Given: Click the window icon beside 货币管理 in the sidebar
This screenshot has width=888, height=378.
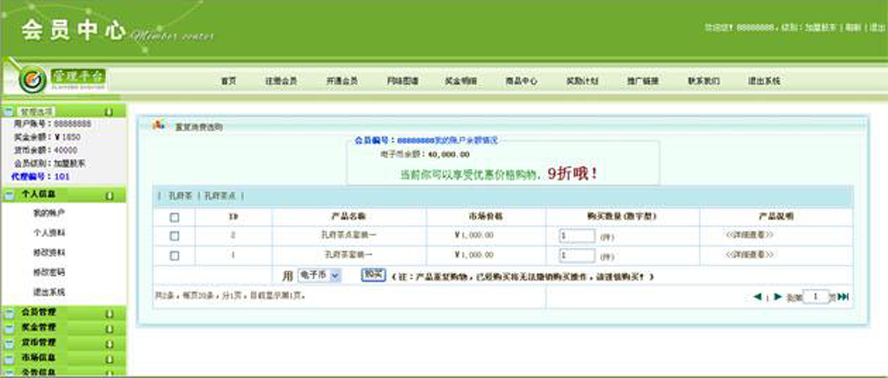Looking at the screenshot, I should [9, 343].
